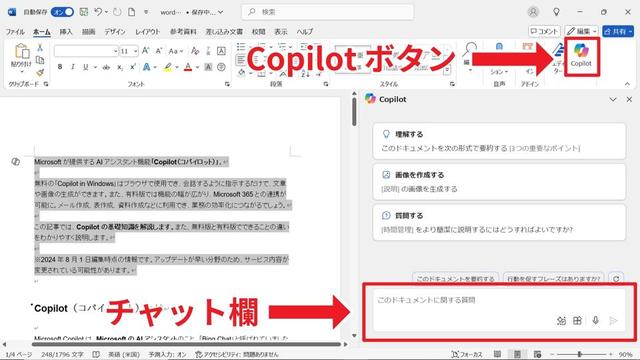Apply red font color
Viewport: 640px width, 360px height.
pos(188,67)
